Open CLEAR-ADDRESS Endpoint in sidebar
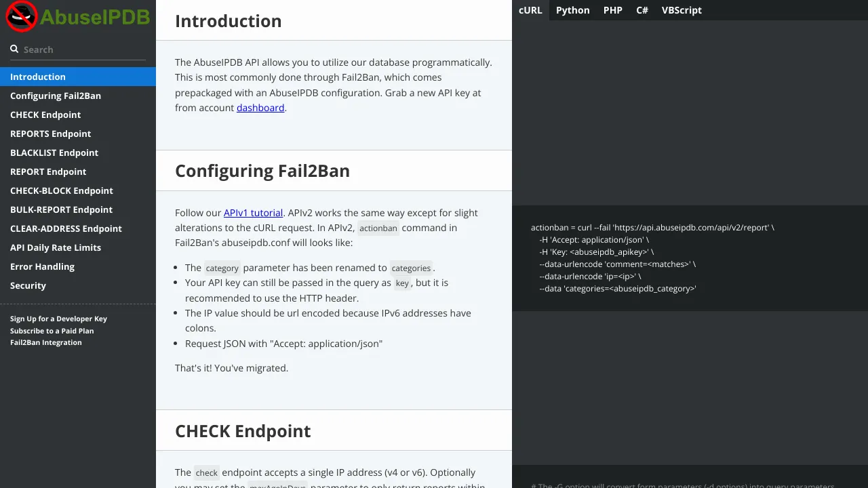The width and height of the screenshot is (868, 488). click(78, 228)
